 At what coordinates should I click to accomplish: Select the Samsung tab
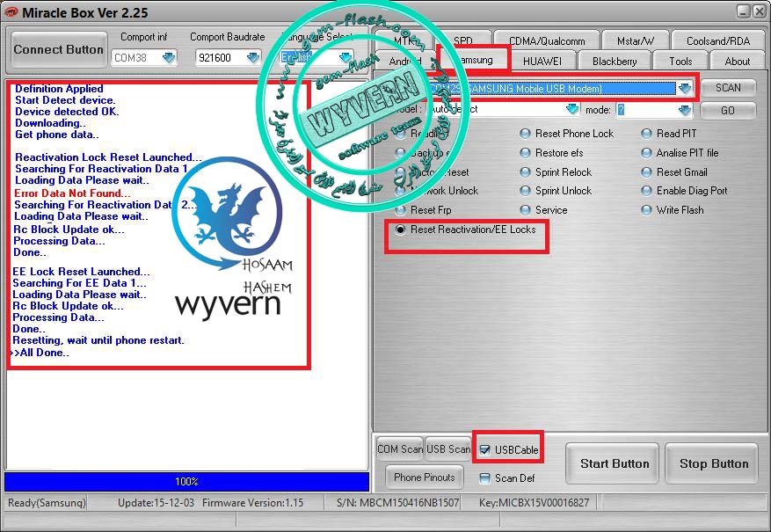(x=474, y=60)
